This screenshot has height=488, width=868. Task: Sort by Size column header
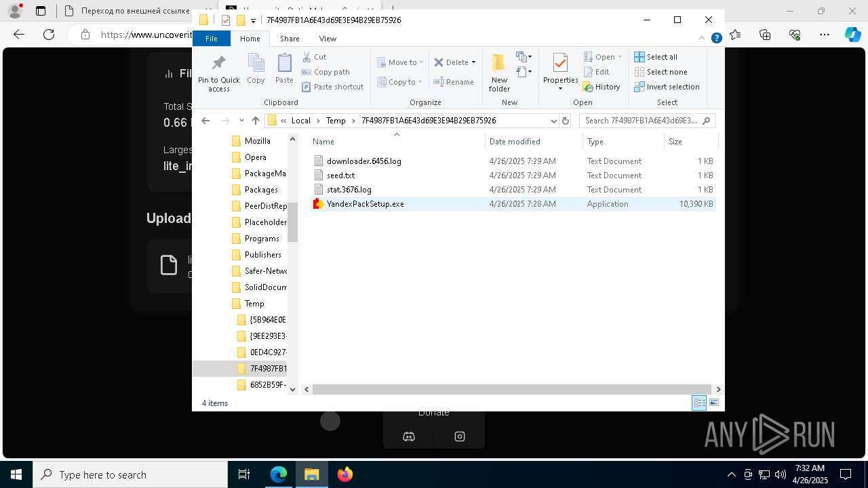click(690, 142)
